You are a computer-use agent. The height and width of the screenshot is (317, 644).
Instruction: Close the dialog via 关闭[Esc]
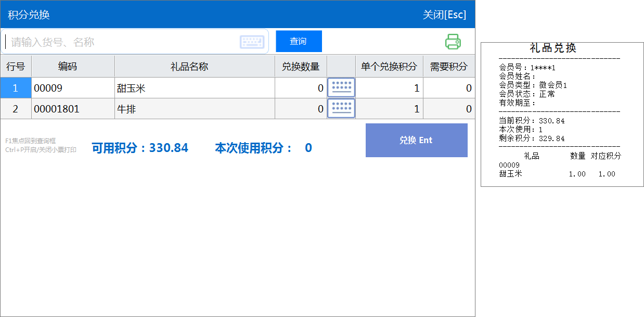point(444,15)
